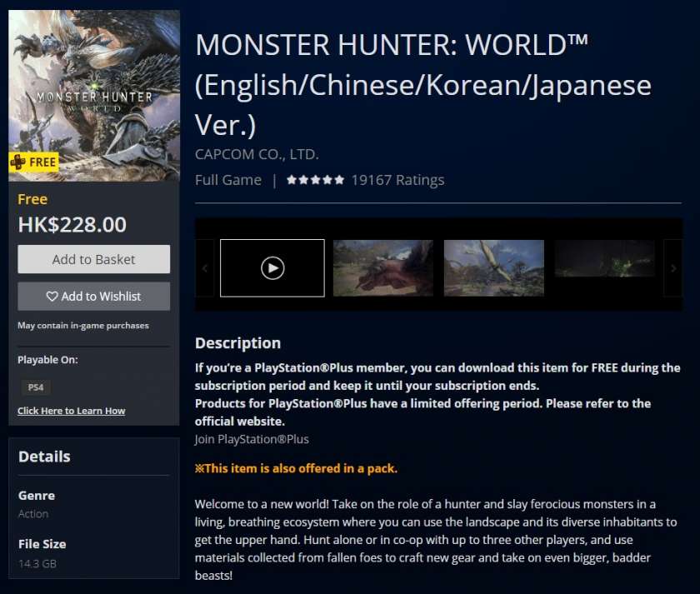Click the HK$228.00 price text

72,224
